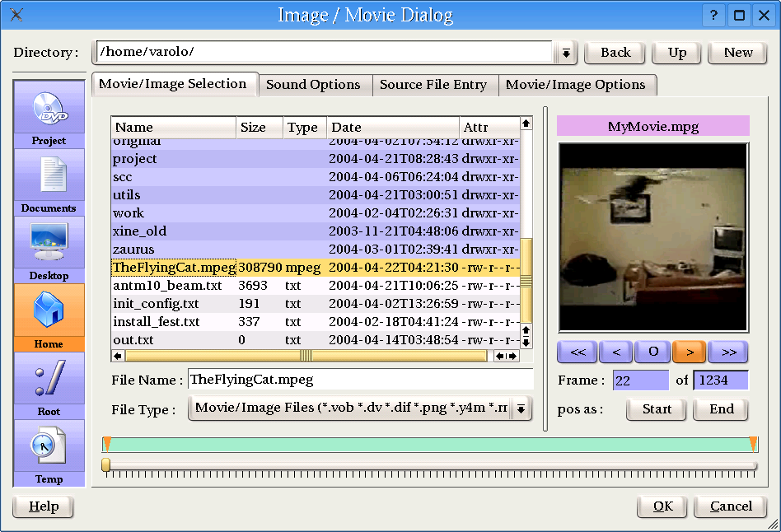Set position with the Start button
This screenshot has width=781, height=532.
coord(657,409)
